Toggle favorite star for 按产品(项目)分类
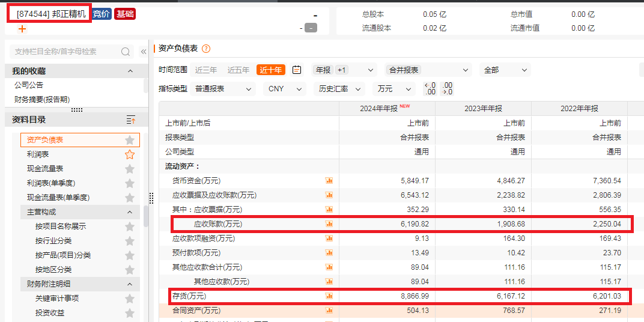Image resolution: width=644 pixels, height=322 pixels. click(130, 255)
